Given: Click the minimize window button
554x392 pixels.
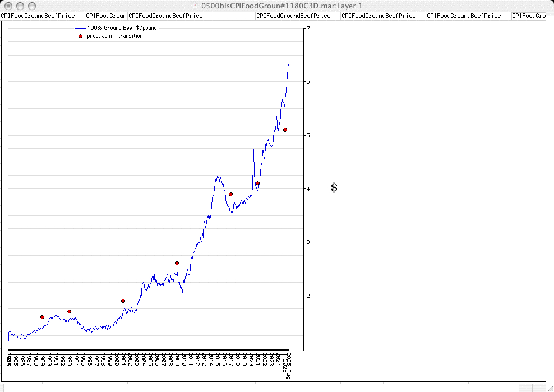Looking at the screenshot, I should click(x=20, y=6).
